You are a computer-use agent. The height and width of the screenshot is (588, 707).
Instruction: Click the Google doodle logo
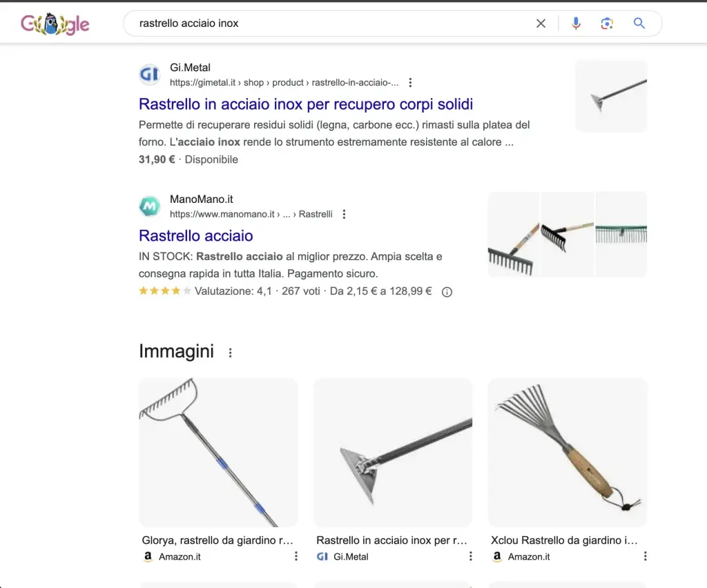[x=55, y=22]
